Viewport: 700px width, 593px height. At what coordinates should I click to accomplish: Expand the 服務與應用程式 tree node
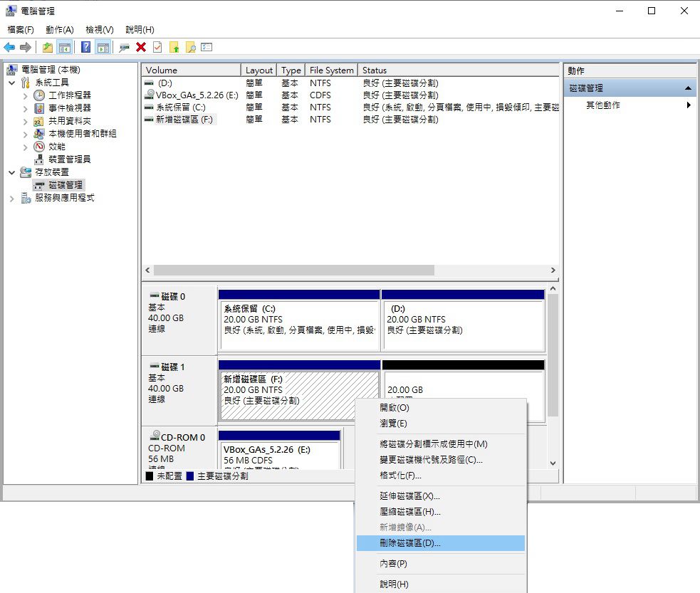coord(12,199)
